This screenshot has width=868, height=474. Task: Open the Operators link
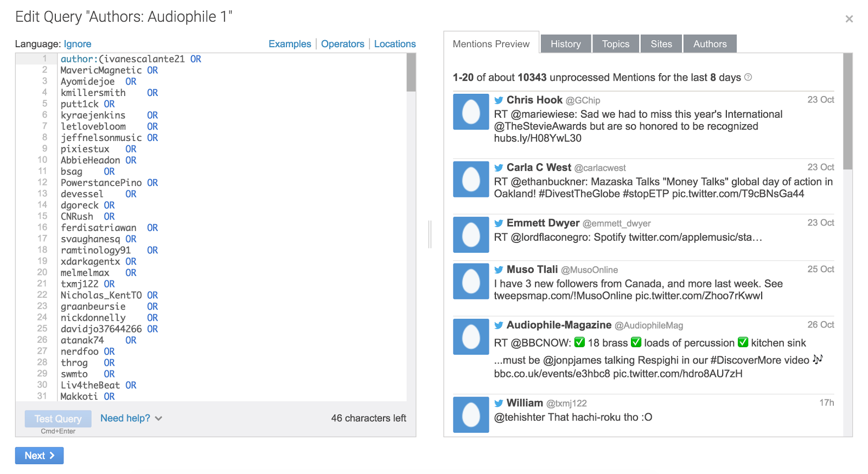tap(342, 44)
